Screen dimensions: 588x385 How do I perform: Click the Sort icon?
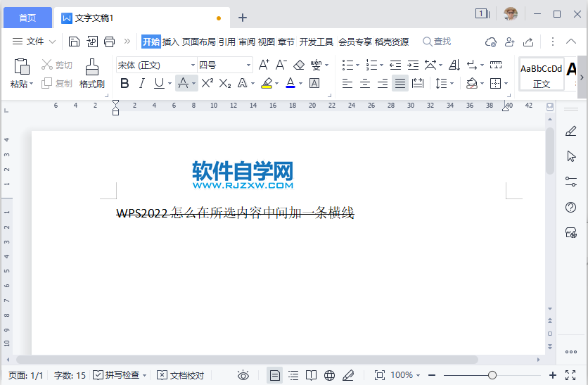click(454, 65)
